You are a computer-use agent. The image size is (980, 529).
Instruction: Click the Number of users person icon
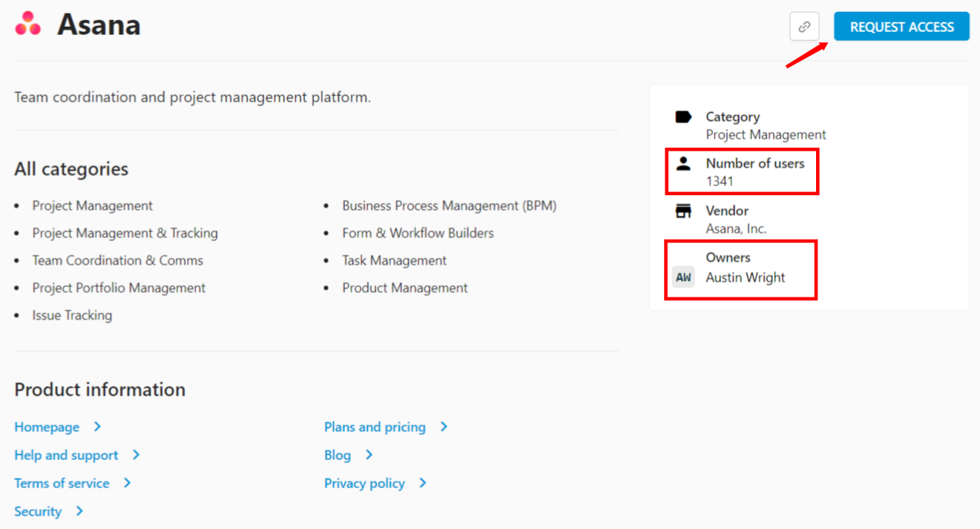pos(683,164)
